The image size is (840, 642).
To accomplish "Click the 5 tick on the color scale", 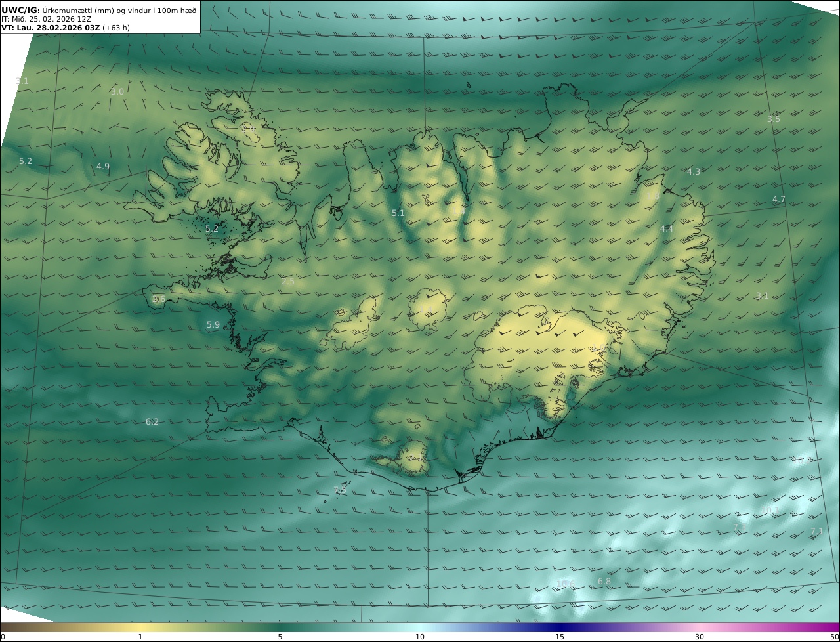I will (280, 637).
